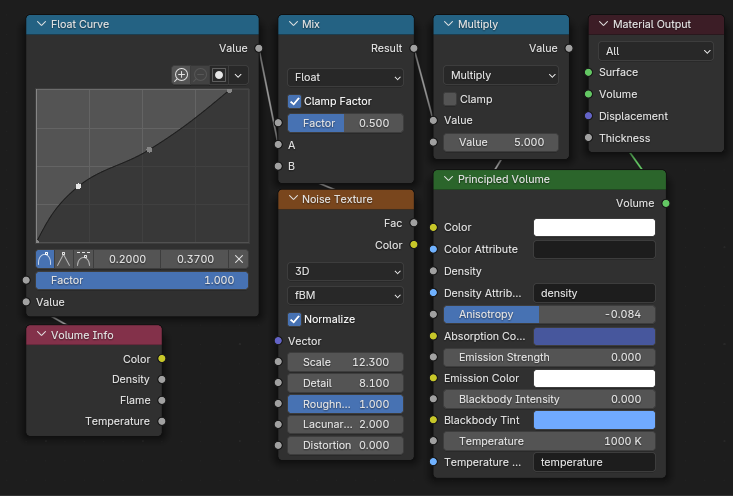Viewport: 733px width, 496px height.
Task: Click the Material Output Volume input socket
Action: point(589,94)
